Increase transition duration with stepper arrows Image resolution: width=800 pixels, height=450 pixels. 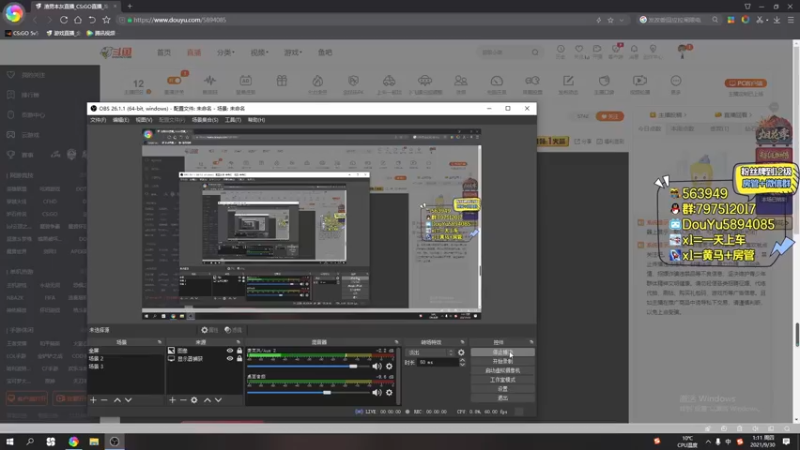click(x=462, y=360)
